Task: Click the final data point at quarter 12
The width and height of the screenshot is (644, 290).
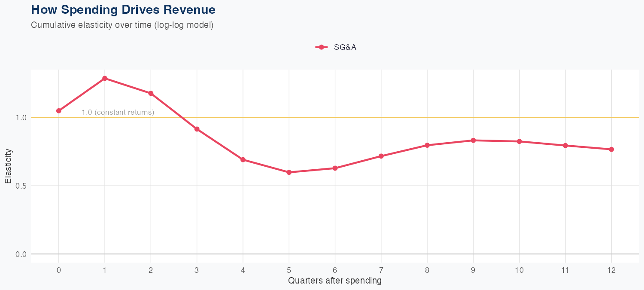Action: click(611, 149)
